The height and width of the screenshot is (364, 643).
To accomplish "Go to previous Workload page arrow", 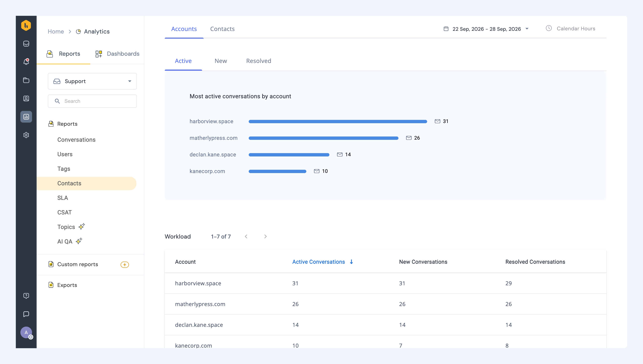I will tap(246, 236).
